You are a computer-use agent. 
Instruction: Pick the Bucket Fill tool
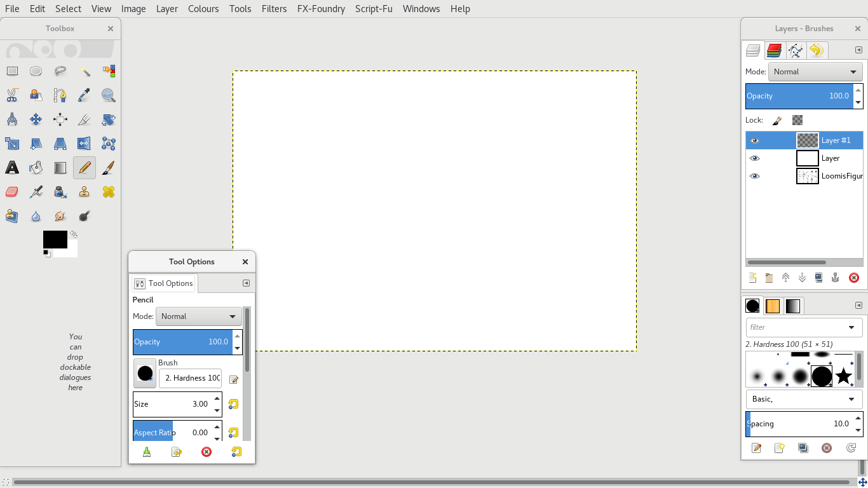pyautogui.click(x=36, y=168)
